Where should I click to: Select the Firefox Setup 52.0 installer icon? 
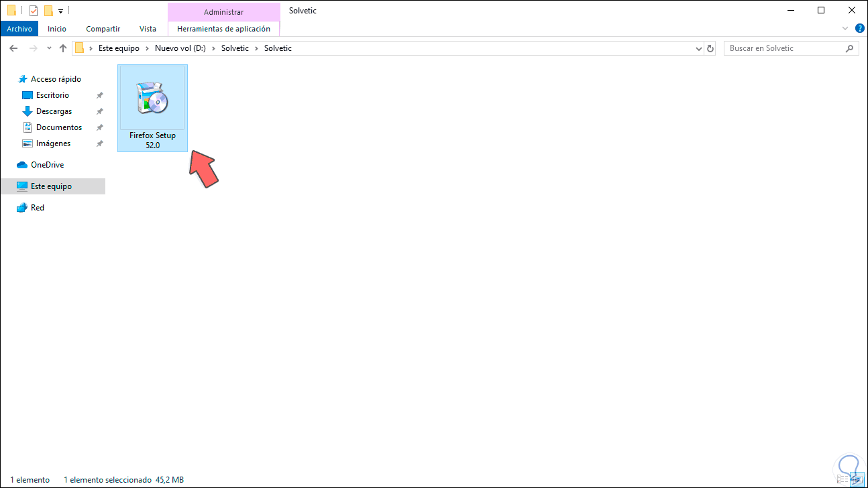click(152, 98)
